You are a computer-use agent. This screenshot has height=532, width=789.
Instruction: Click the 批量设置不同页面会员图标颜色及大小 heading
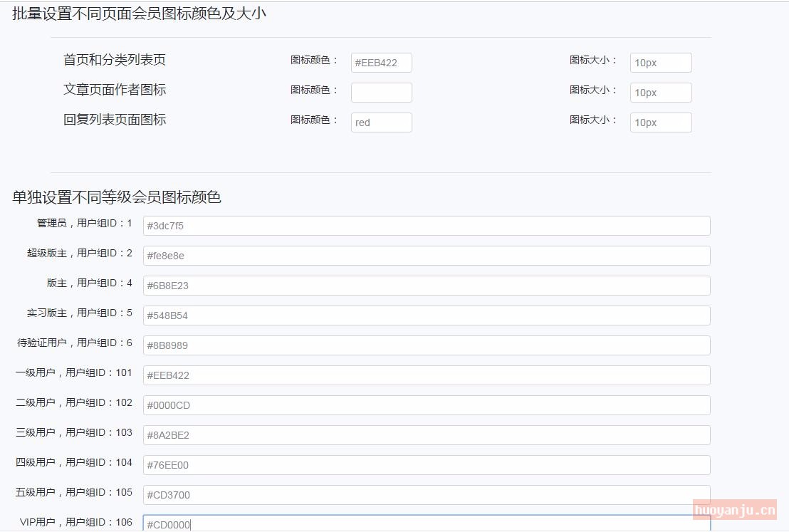(x=140, y=13)
